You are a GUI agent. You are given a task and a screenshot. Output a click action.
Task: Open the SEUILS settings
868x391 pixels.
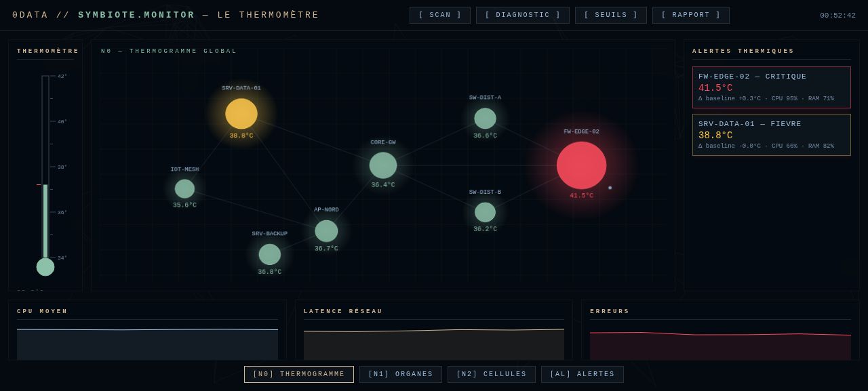pyautogui.click(x=611, y=16)
